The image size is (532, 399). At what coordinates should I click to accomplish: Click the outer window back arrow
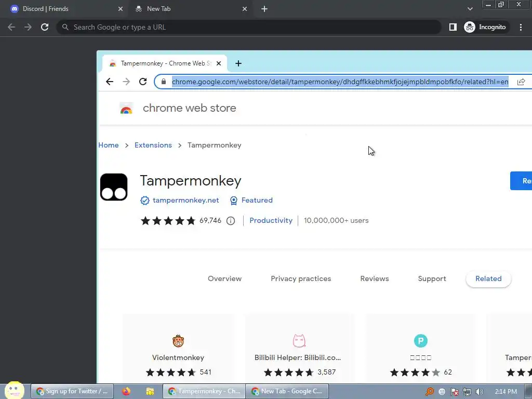11,27
